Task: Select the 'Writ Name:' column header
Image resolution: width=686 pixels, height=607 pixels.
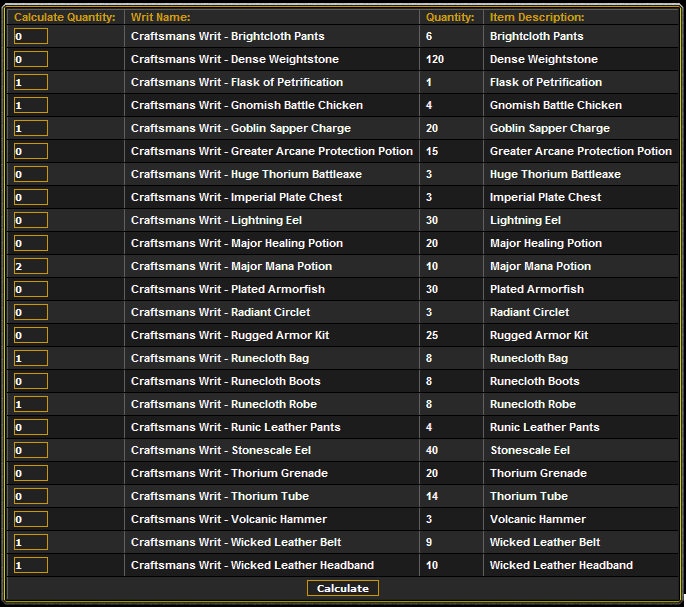Action: click(x=161, y=17)
